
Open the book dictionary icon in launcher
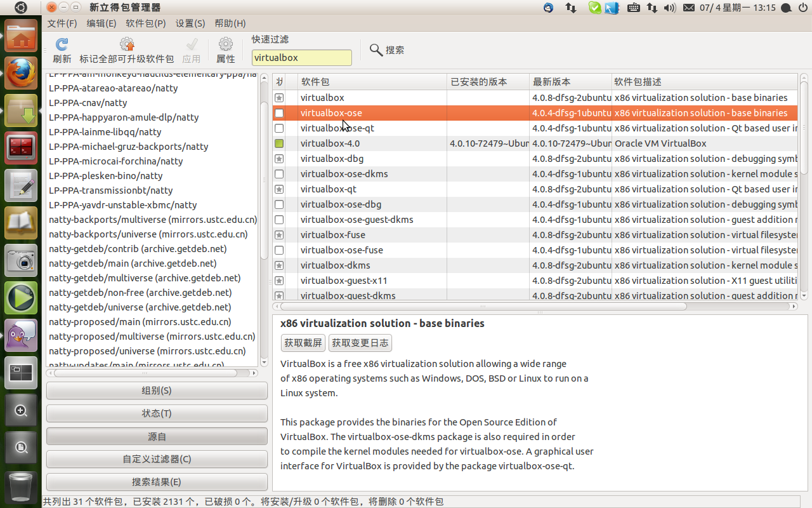(x=21, y=223)
